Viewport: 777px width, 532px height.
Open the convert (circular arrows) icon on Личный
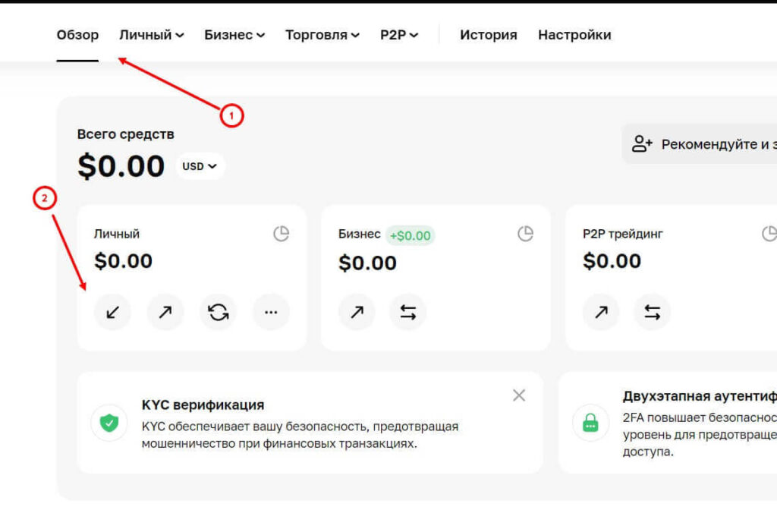218,311
